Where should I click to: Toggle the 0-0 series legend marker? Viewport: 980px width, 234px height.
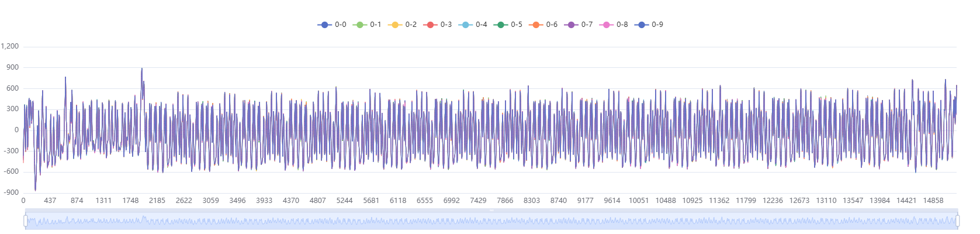pyautogui.click(x=324, y=25)
